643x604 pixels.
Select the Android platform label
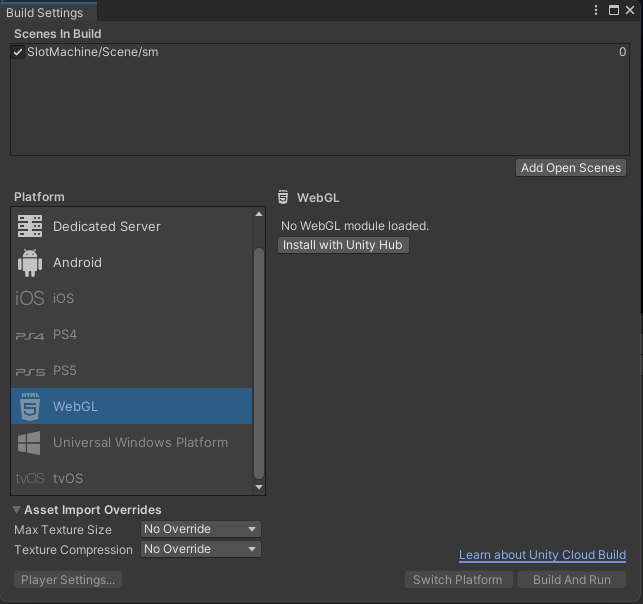(77, 262)
